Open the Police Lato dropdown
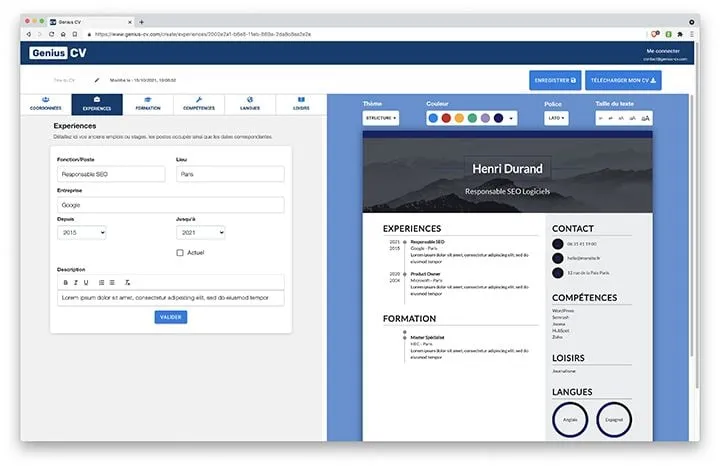Image resolution: width=720 pixels, height=468 pixels. pos(556,118)
